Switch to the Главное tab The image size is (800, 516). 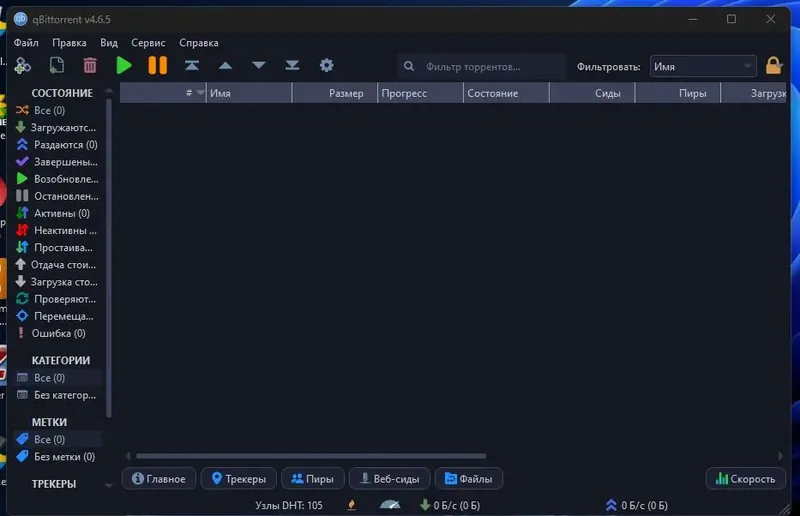(x=159, y=479)
